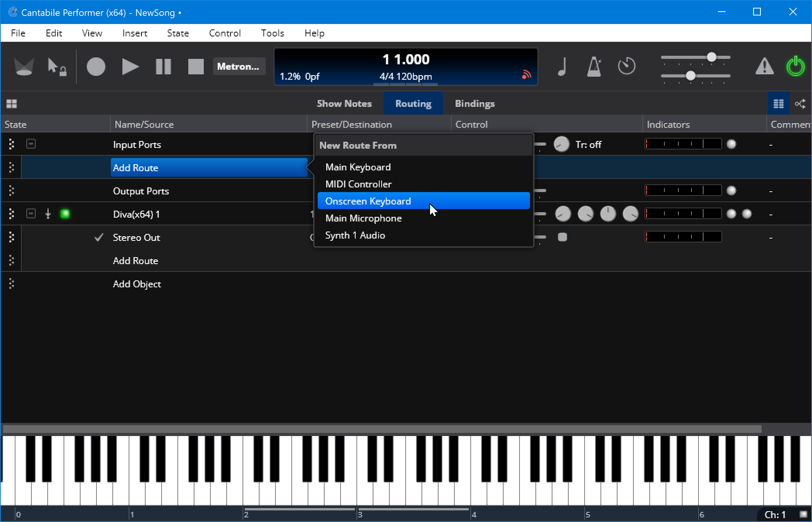Viewport: 812px width, 522px height.
Task: Click the Ch: 1 channel selector
Action: [775, 515]
